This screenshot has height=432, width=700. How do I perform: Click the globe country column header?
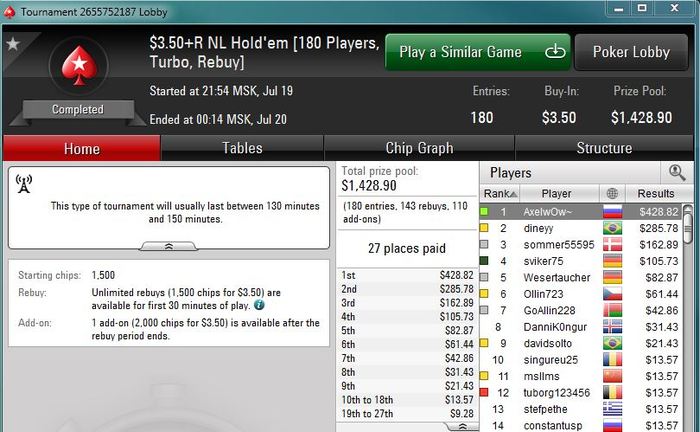coord(612,193)
